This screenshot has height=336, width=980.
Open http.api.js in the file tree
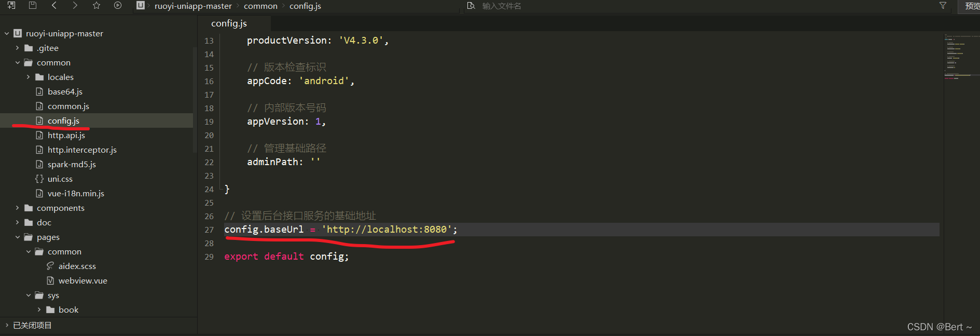click(66, 135)
